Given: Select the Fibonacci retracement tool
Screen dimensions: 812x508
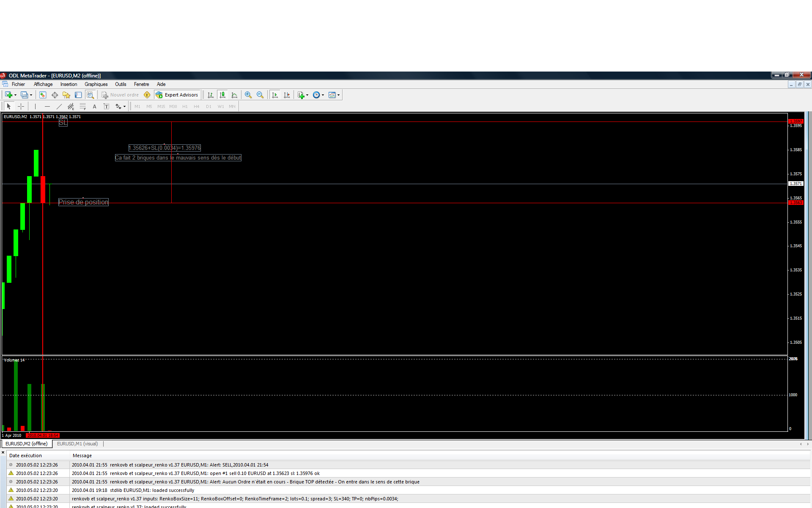Looking at the screenshot, I should click(83, 106).
